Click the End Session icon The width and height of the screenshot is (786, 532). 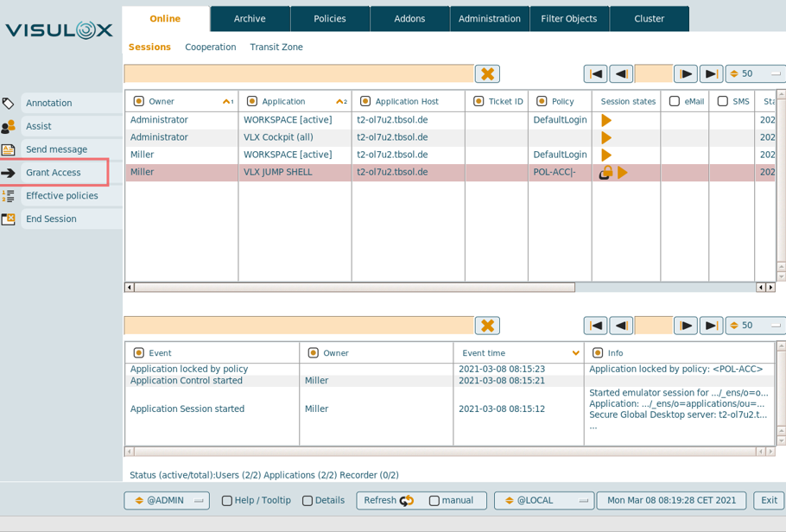point(9,219)
